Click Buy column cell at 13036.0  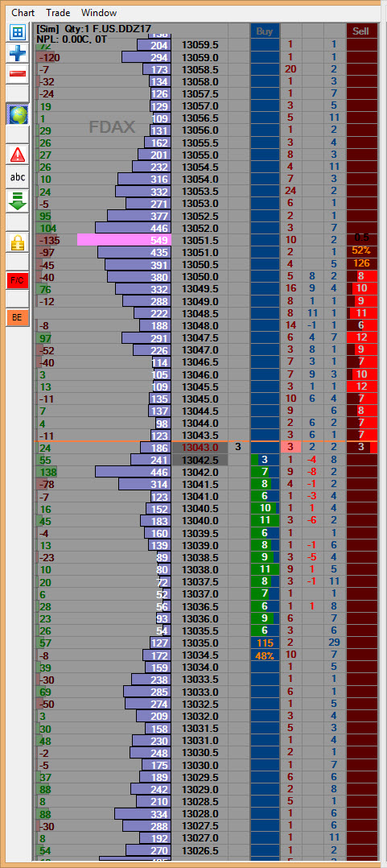(x=265, y=618)
